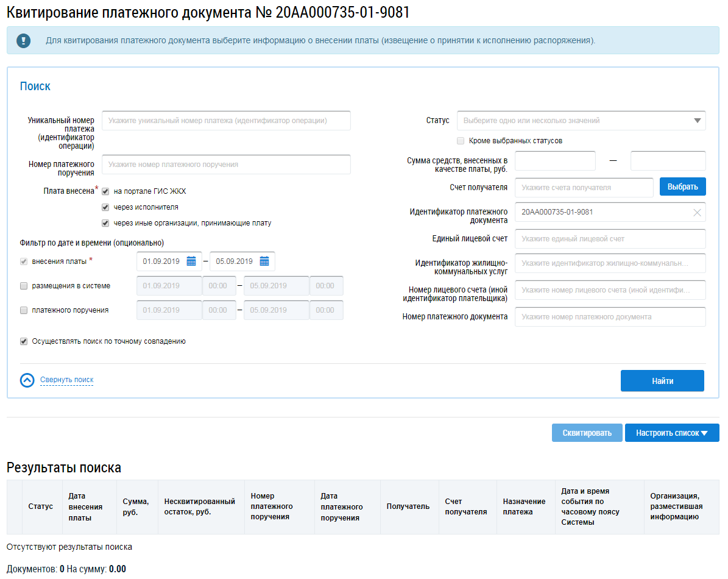Focus the Единый лицевой счет field
The image size is (728, 579).
[610, 239]
